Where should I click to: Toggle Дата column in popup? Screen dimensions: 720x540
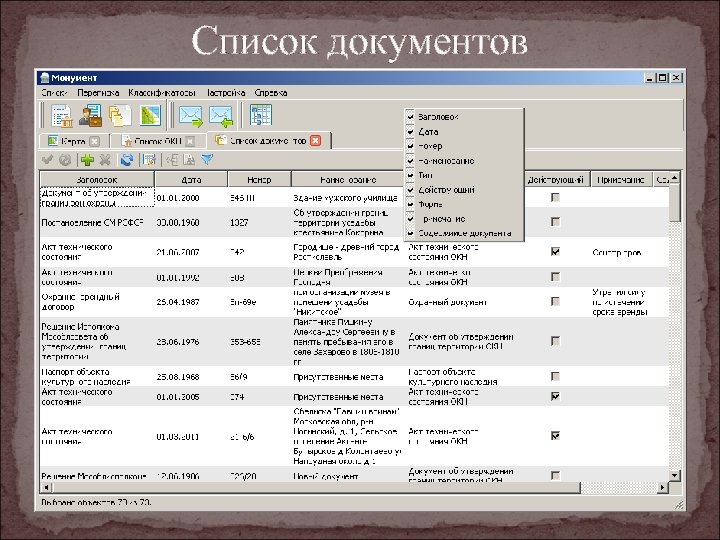[464, 132]
